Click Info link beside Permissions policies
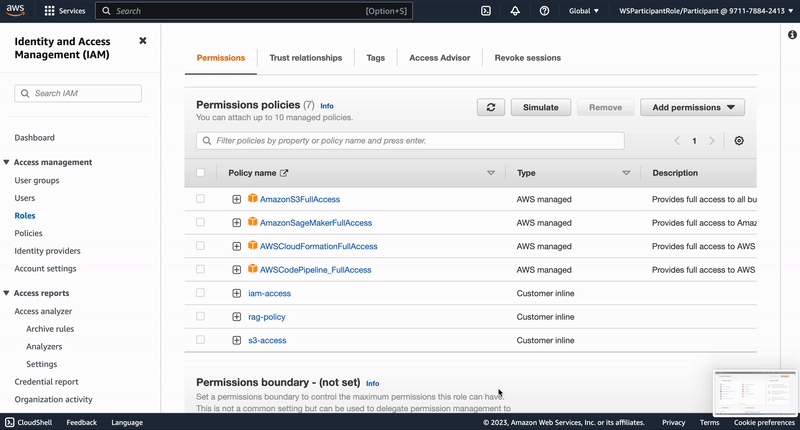 [327, 106]
